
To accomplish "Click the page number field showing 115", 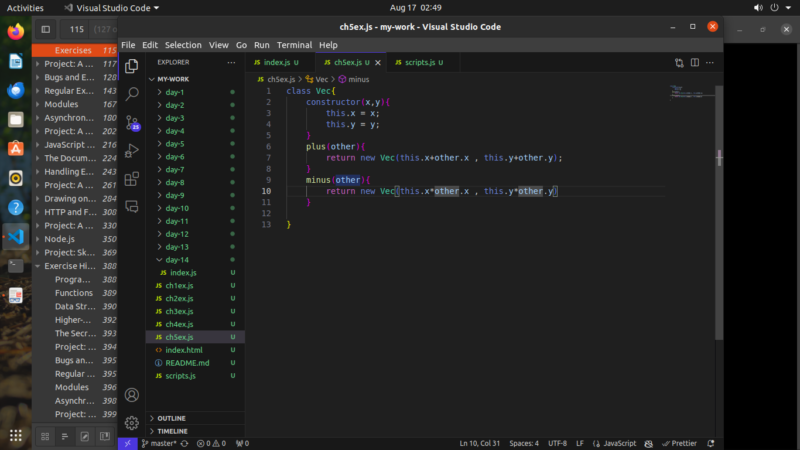I will coord(77,29).
